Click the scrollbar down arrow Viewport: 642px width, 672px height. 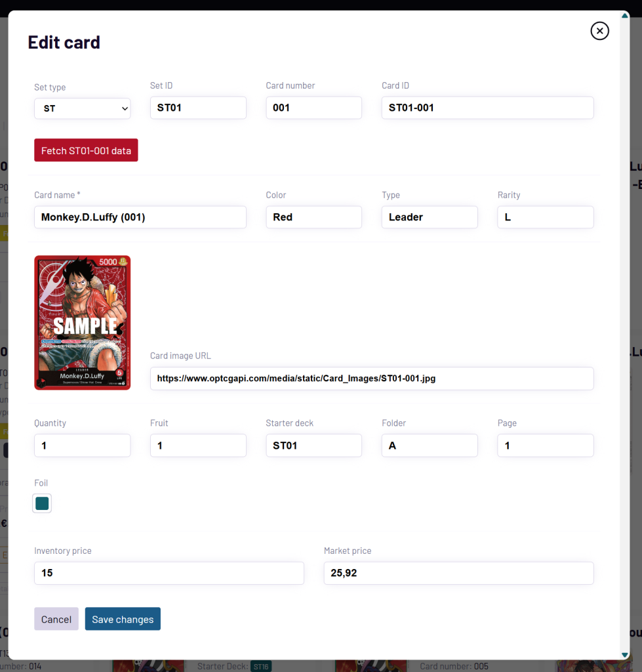coord(624,654)
